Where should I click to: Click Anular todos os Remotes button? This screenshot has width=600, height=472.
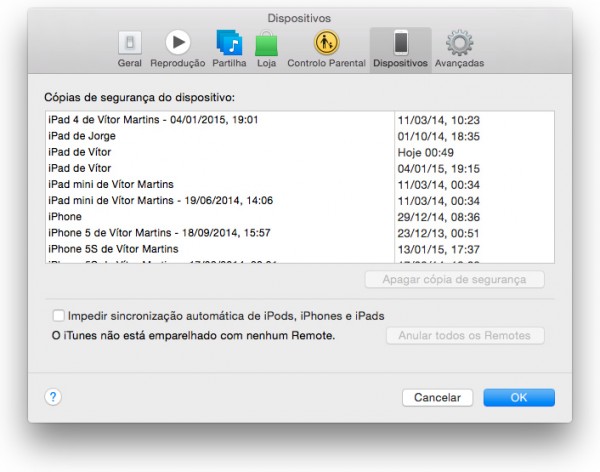(465, 336)
